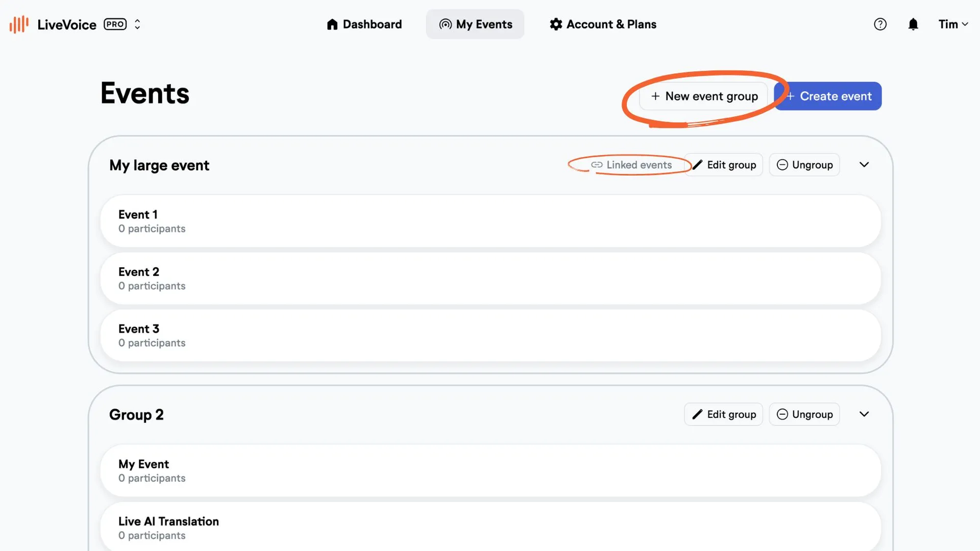The image size is (980, 551).
Task: Open the Event 2 row
Action: tap(491, 279)
